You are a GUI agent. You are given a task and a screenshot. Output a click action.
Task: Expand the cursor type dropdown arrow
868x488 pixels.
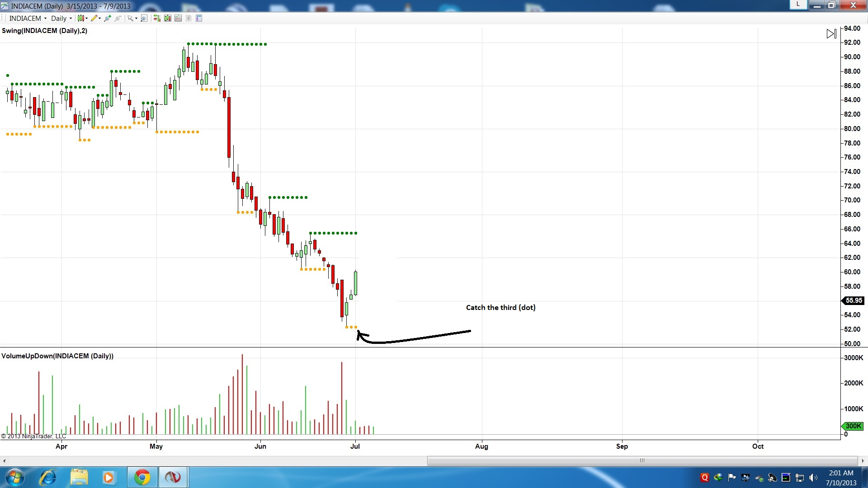[136, 19]
